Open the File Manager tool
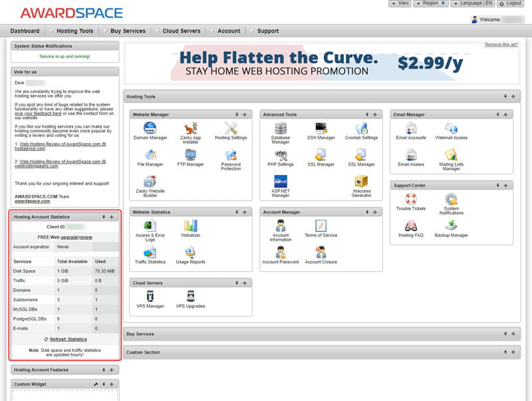The height and width of the screenshot is (401, 532). coord(150,155)
